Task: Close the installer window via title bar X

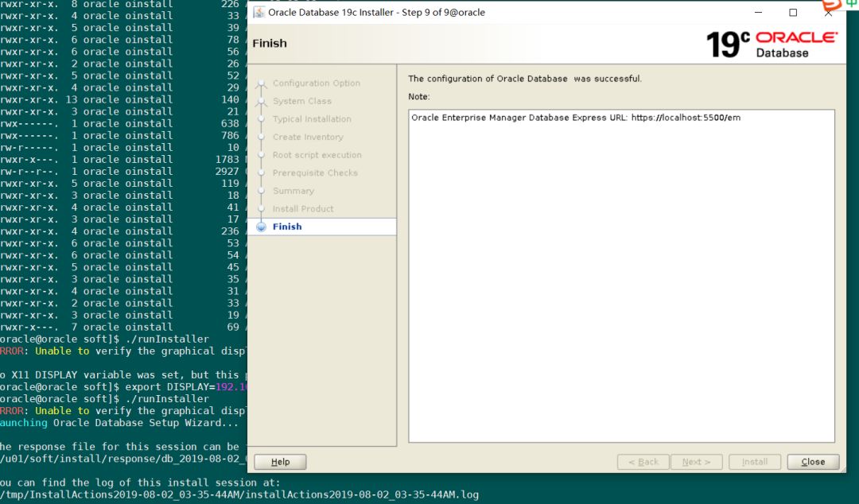Action: point(828,14)
